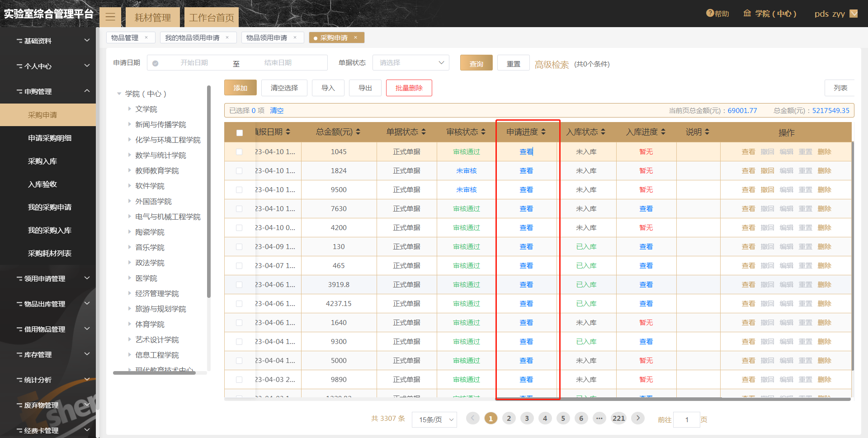This screenshot has width=868, height=438.
Task: Close the 物品管理 tab with its x icon
Action: pyautogui.click(x=146, y=38)
